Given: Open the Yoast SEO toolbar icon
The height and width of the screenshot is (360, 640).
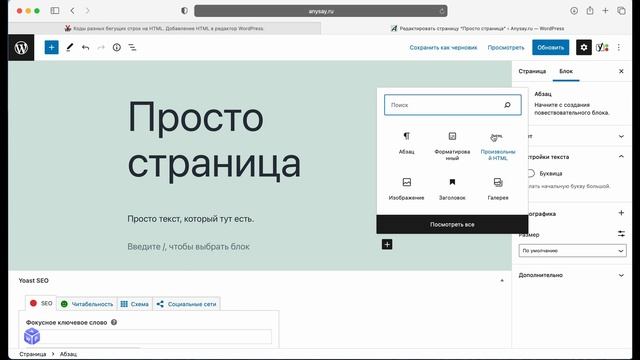Looking at the screenshot, I should click(x=602, y=48).
